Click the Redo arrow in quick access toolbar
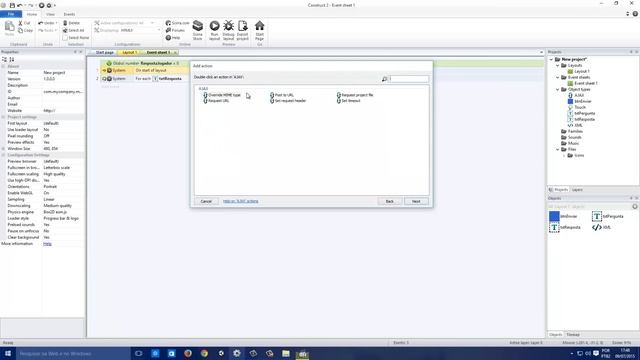The height and width of the screenshot is (360, 640). click(x=31, y=5)
